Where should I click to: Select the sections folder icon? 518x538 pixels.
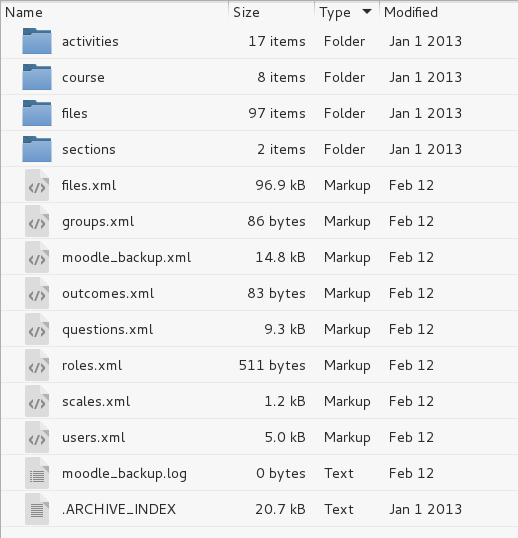37,149
